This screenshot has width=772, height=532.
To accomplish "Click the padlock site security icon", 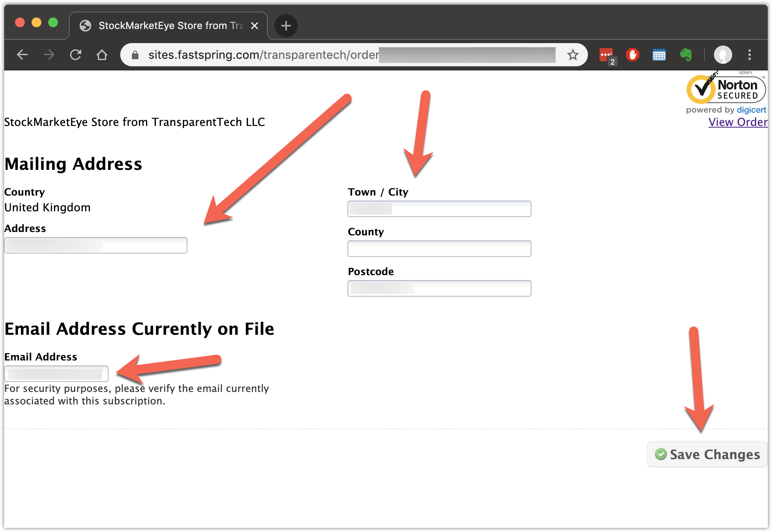I will pyautogui.click(x=135, y=55).
